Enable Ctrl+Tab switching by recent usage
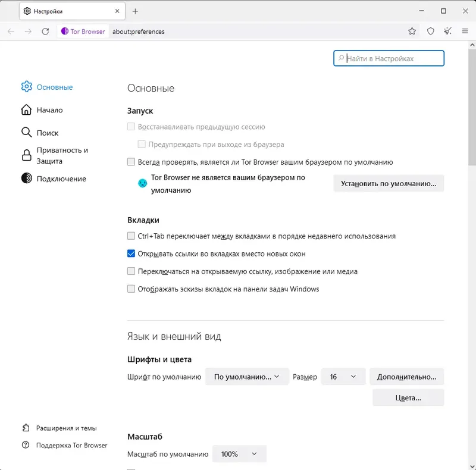The image size is (476, 470). (x=130, y=236)
